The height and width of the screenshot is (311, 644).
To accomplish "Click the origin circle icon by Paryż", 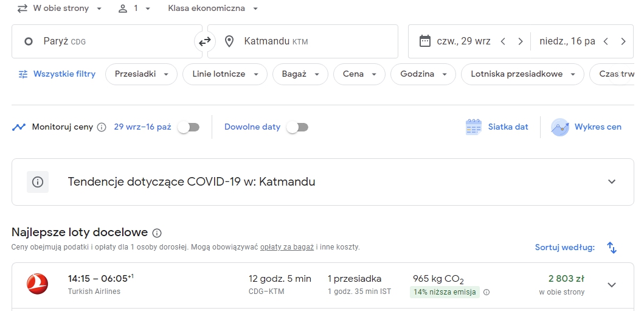I will click(x=29, y=41).
